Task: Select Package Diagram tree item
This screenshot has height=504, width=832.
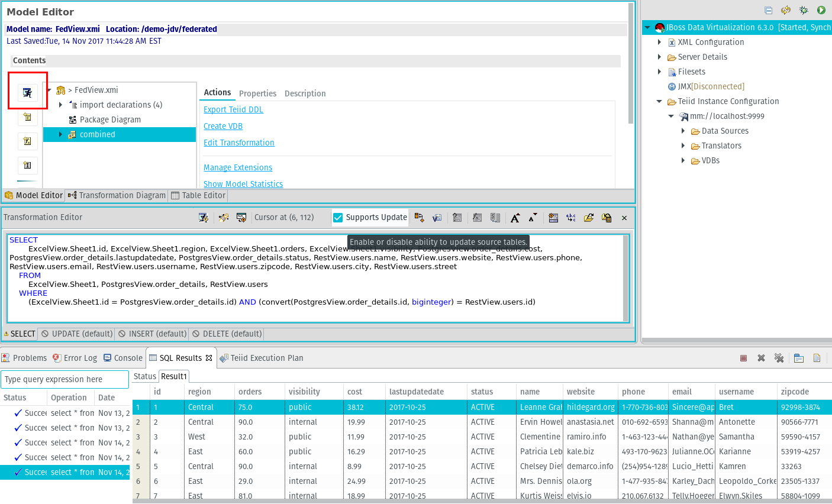Action: pyautogui.click(x=110, y=119)
